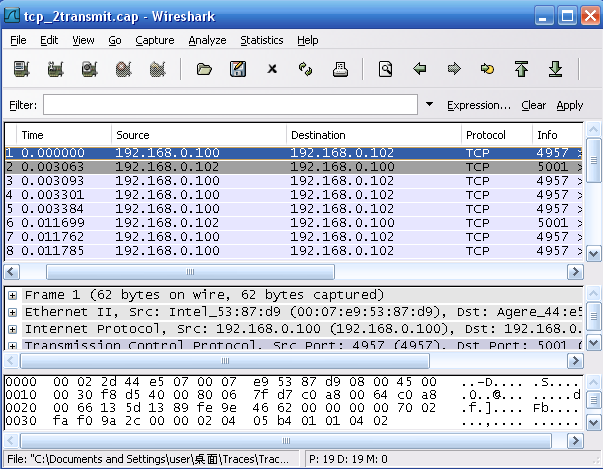Click the Wireshark title bar logo

click(12, 15)
